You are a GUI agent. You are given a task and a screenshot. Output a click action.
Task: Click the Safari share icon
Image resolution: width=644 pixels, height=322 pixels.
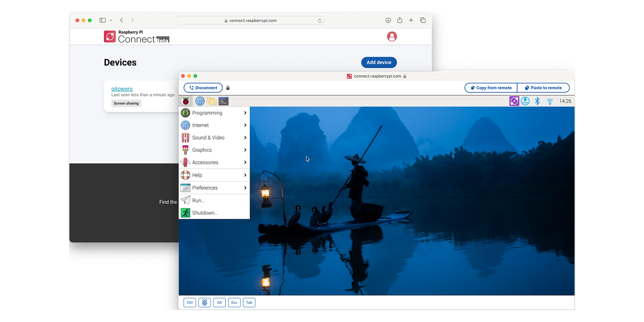coord(400,20)
